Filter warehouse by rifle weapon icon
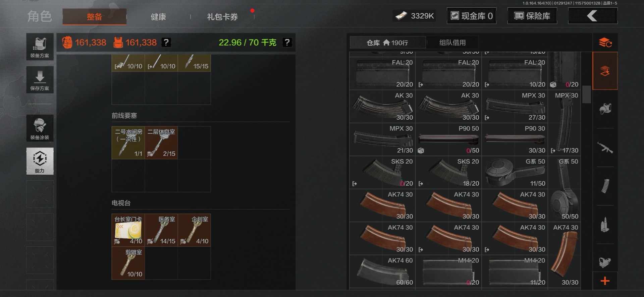644x297 pixels. 605,147
